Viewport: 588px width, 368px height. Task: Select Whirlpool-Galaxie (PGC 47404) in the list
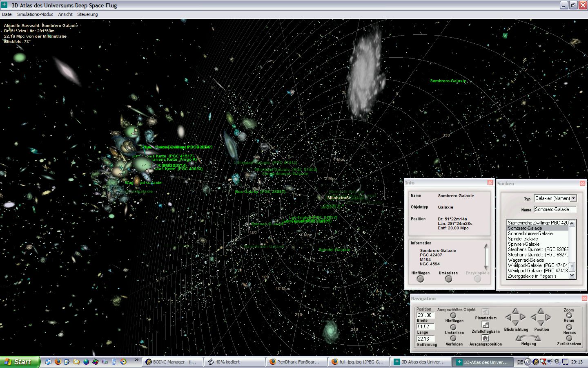point(537,265)
